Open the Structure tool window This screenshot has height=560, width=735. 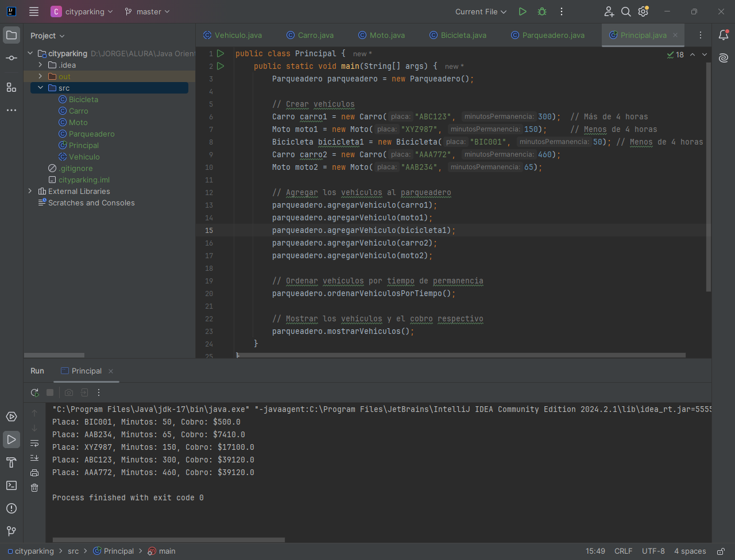coord(11,87)
